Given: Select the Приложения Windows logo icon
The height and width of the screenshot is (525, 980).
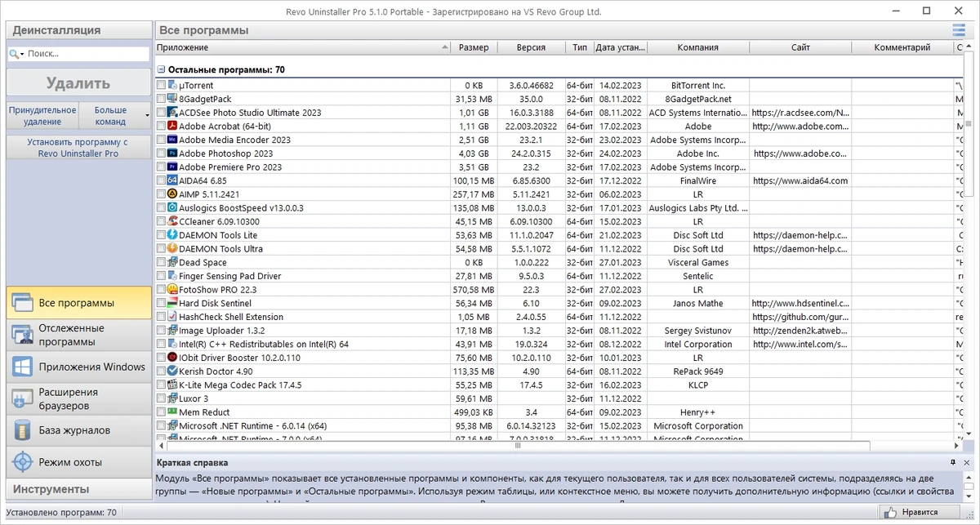Looking at the screenshot, I should point(22,367).
